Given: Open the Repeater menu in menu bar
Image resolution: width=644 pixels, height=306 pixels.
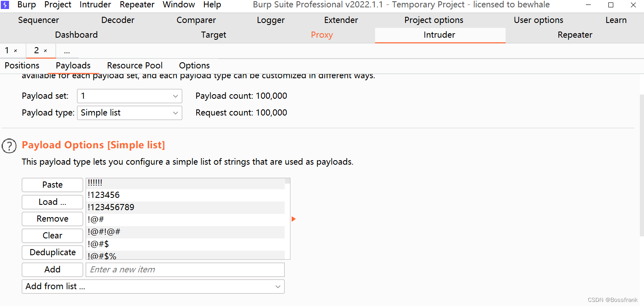Looking at the screenshot, I should coord(137,5).
